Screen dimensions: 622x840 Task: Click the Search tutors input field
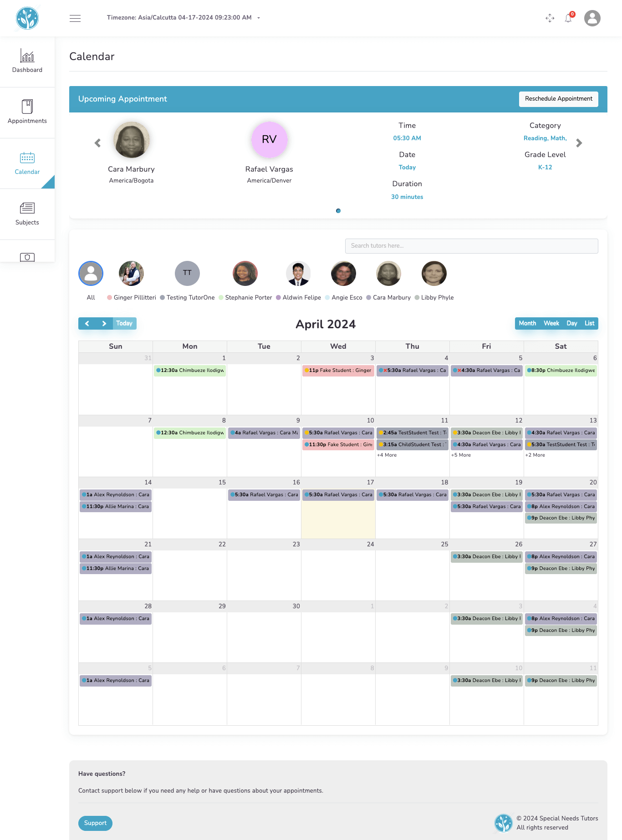pos(471,246)
